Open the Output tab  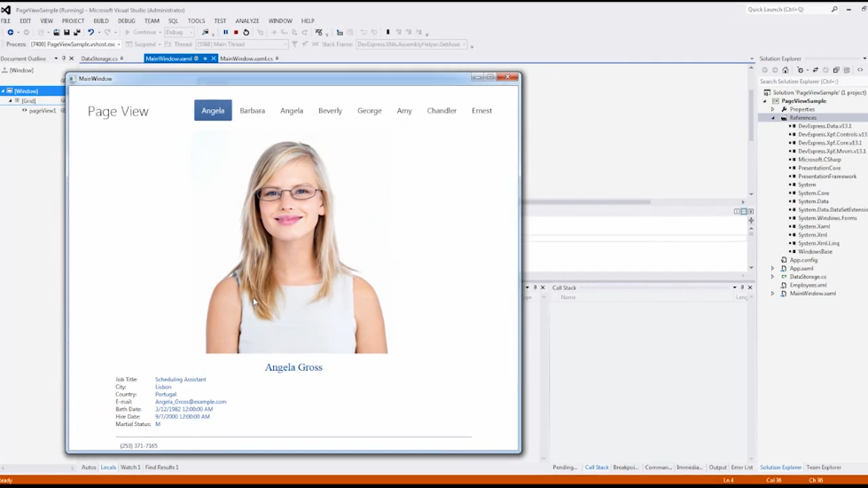pos(717,468)
